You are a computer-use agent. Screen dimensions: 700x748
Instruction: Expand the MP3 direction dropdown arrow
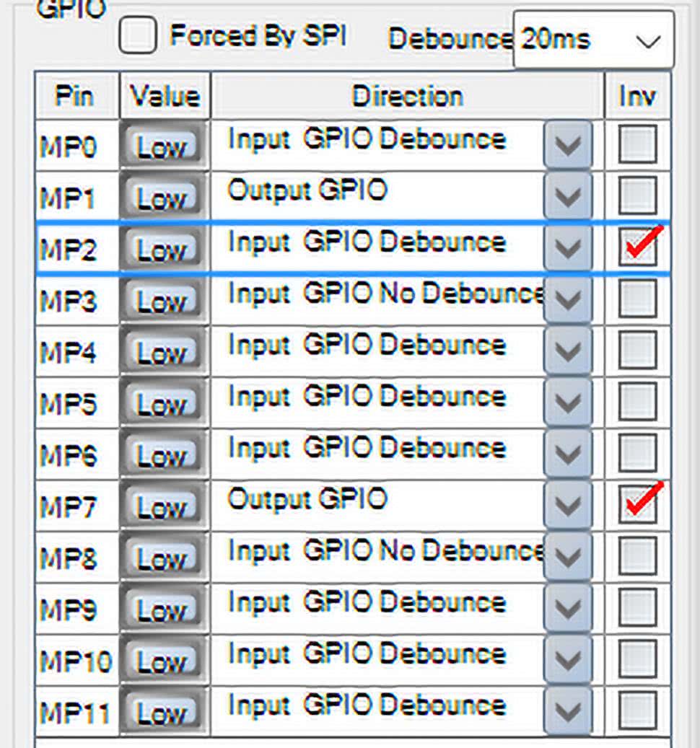coord(568,300)
